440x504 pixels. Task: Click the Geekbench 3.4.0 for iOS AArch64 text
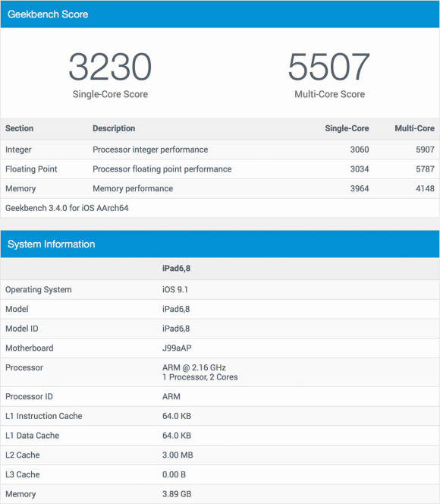coord(67,208)
